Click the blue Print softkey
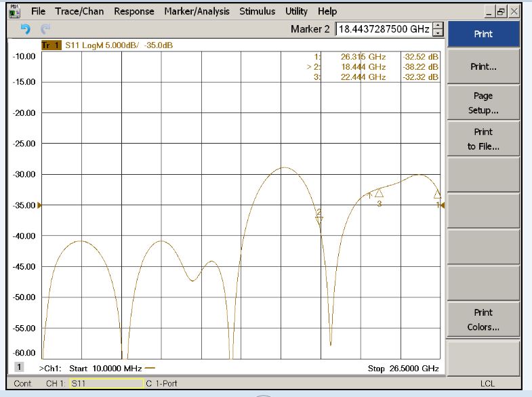This screenshot has height=397, width=532. 483,34
